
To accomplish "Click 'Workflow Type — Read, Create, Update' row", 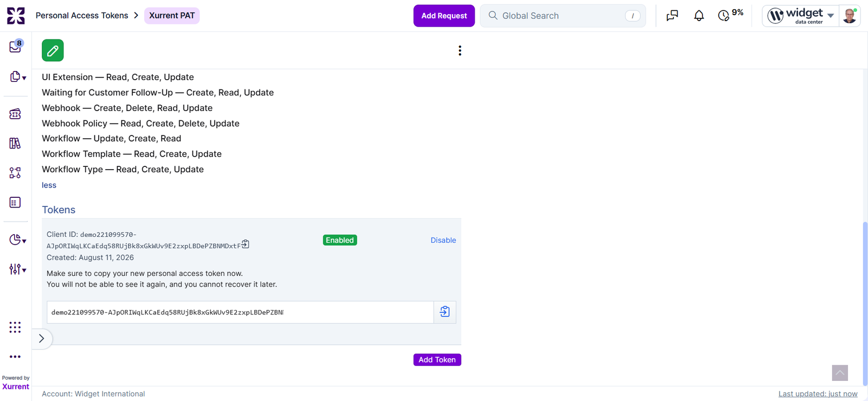I will 123,170.
